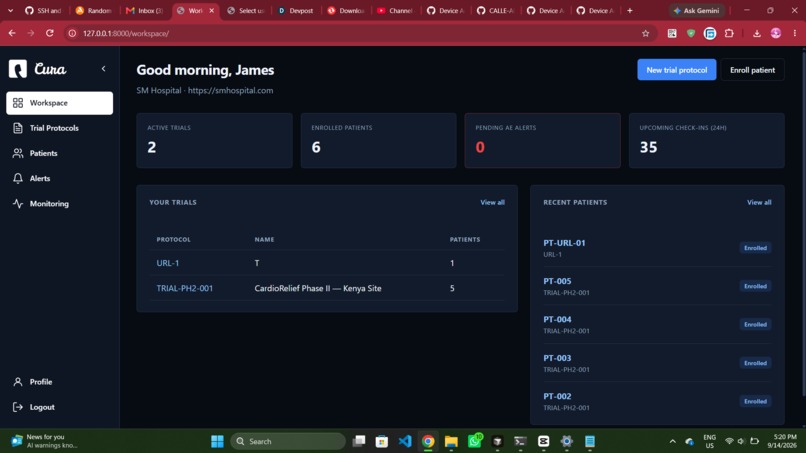806x453 pixels.
Task: Click the Cura logo icon
Action: pos(17,68)
